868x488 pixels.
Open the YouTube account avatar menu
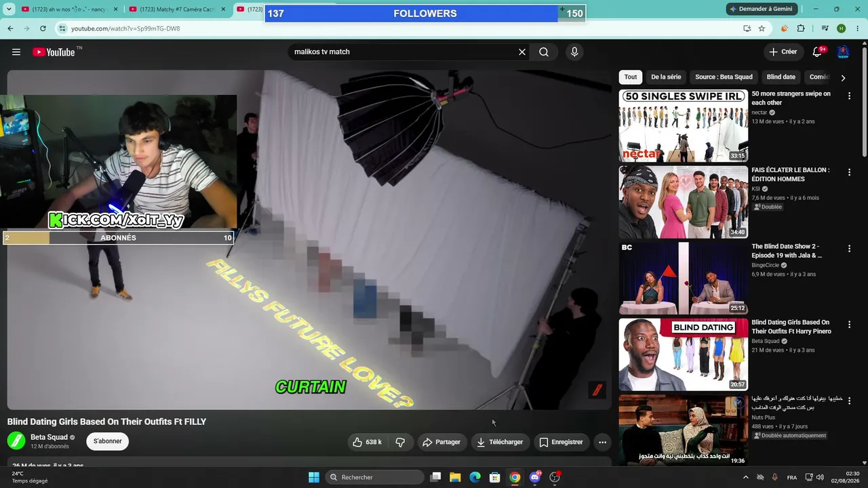coord(843,52)
